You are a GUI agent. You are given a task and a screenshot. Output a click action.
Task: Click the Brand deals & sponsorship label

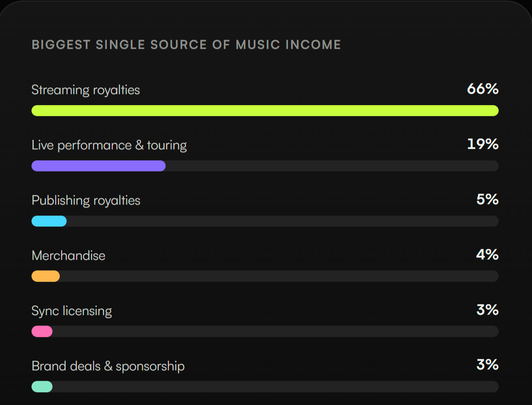coord(108,366)
